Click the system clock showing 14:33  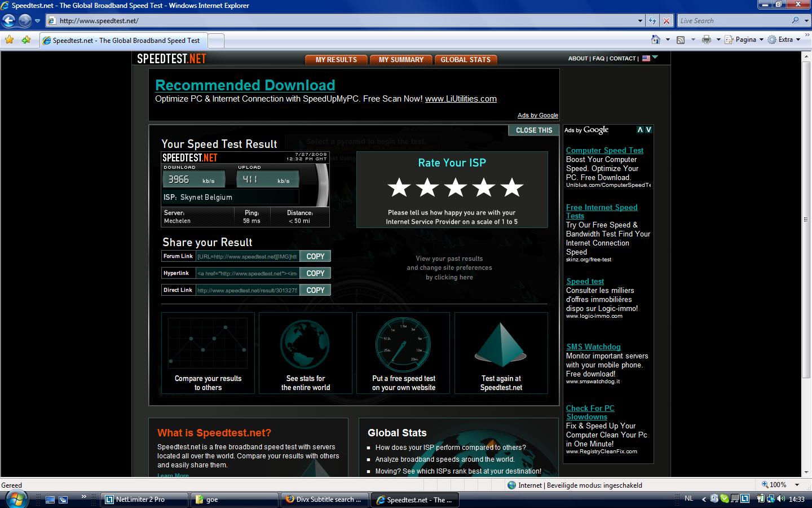(797, 499)
